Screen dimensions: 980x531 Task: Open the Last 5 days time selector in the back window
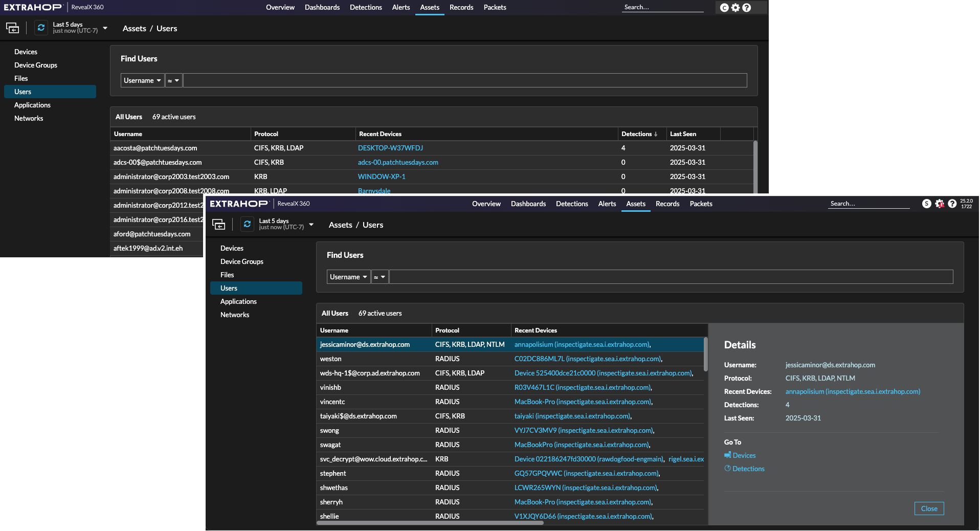click(80, 28)
